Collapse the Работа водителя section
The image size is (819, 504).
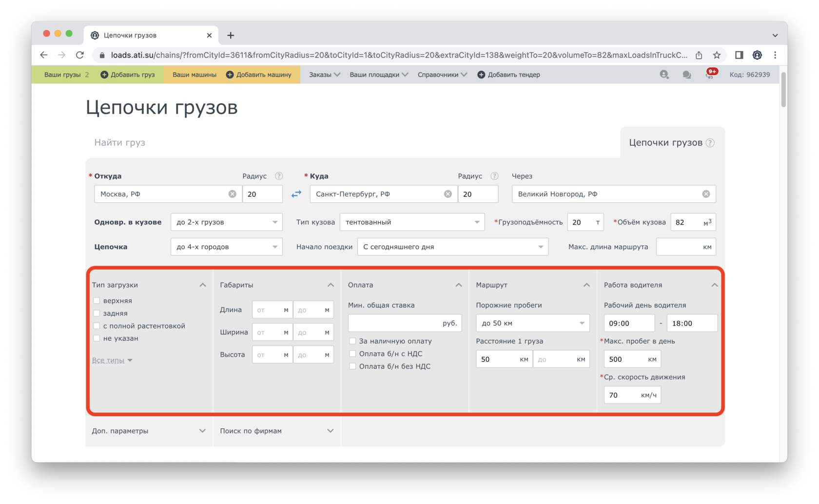[714, 285]
